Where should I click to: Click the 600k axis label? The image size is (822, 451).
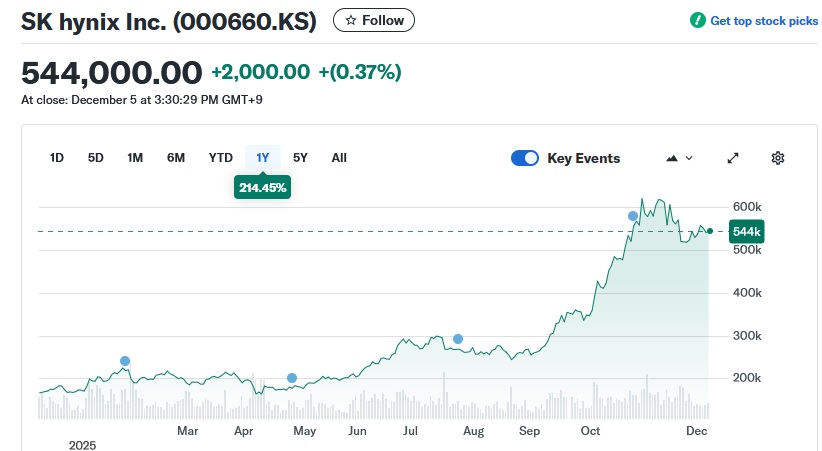(x=747, y=207)
